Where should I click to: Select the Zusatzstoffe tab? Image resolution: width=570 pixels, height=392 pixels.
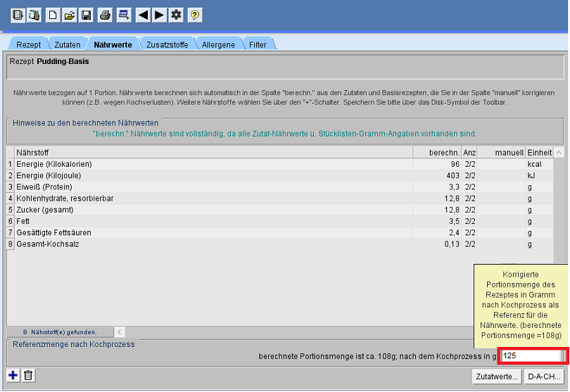[167, 45]
